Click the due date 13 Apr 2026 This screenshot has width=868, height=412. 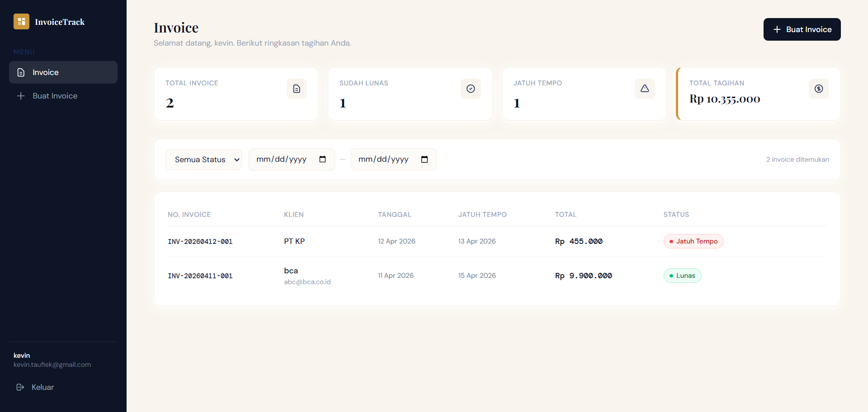(477, 241)
